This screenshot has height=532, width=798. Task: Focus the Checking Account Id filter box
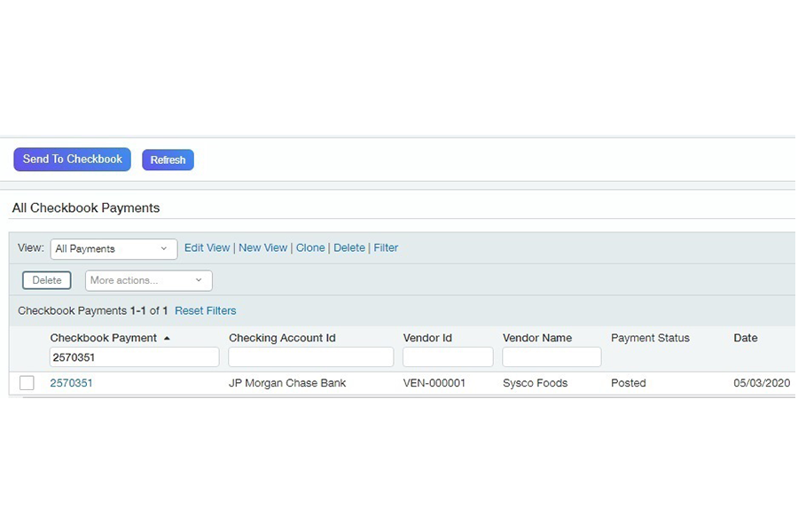coord(310,357)
